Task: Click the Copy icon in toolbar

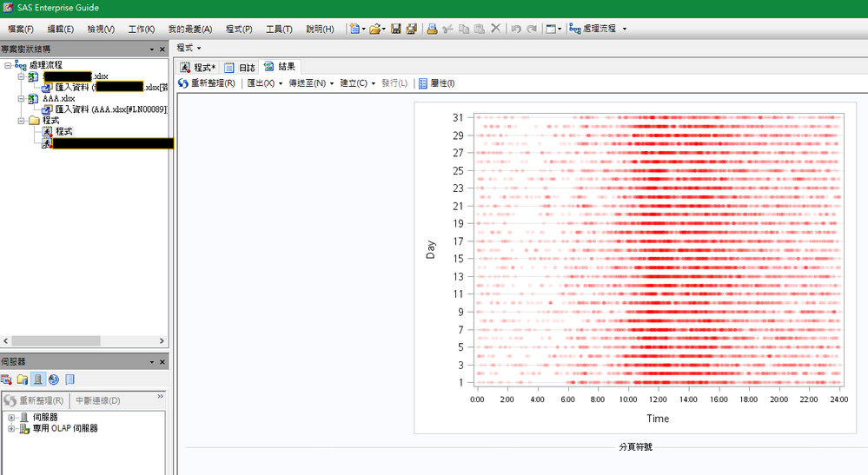Action: click(464, 29)
